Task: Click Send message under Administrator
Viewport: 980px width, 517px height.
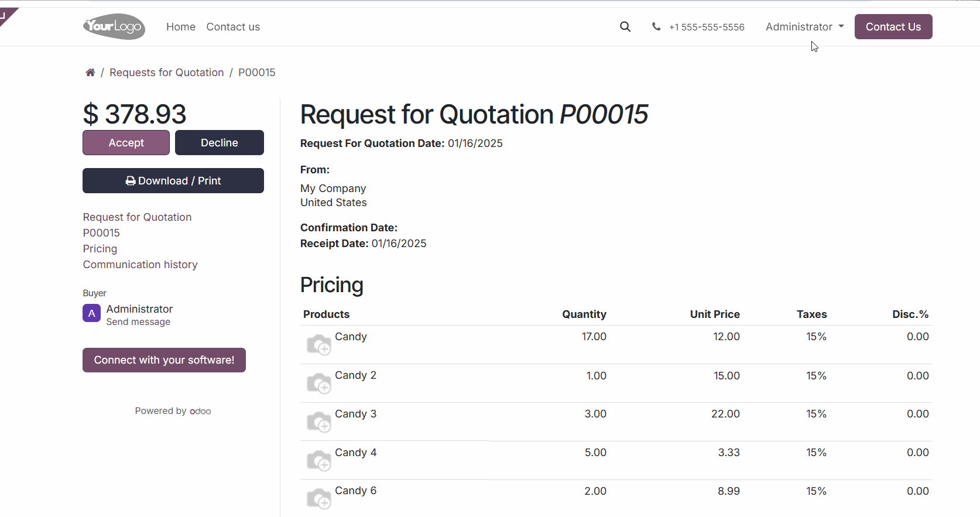Action: click(x=138, y=322)
